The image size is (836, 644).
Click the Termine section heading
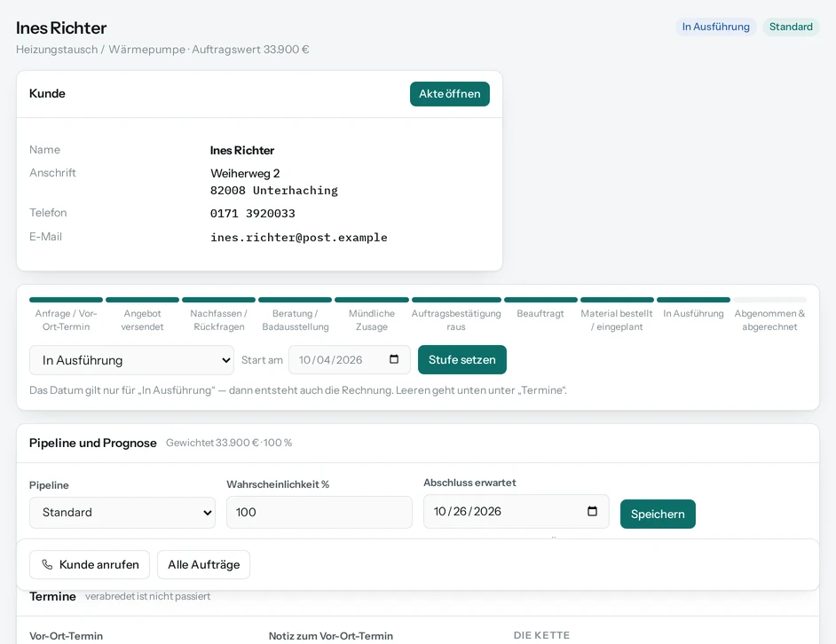click(x=52, y=597)
